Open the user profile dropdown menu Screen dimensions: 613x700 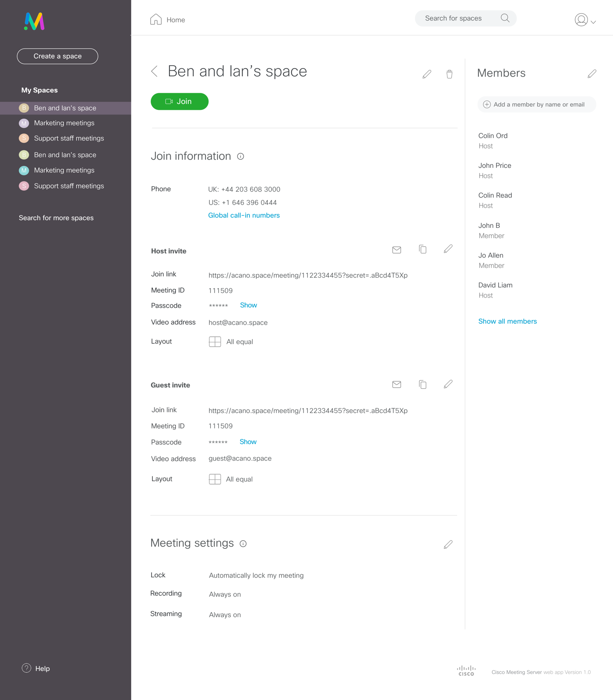coord(585,20)
